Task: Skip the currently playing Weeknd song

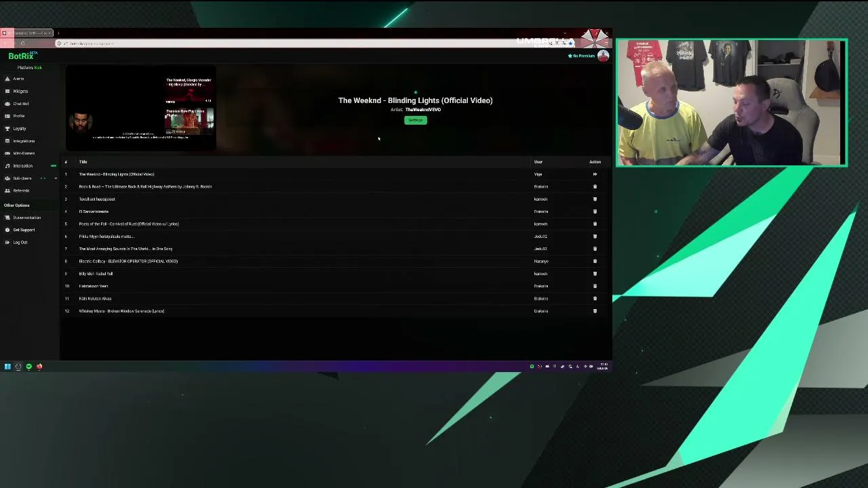Action: click(x=595, y=174)
